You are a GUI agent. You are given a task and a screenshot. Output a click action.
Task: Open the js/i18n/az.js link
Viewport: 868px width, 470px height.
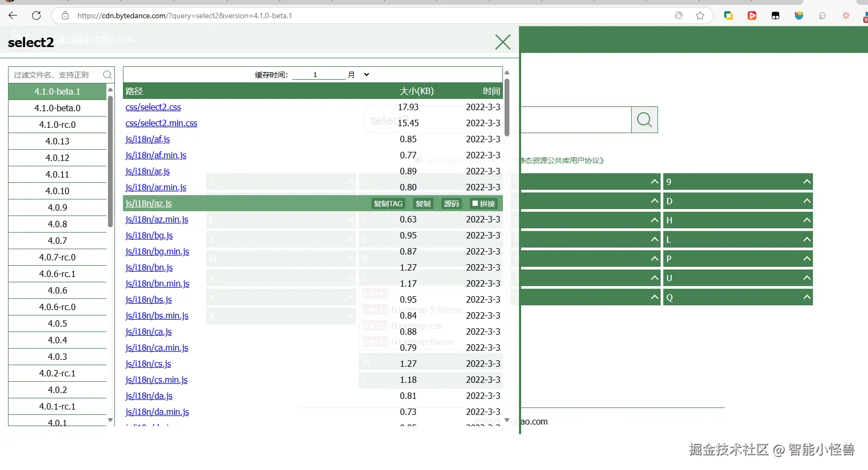149,203
